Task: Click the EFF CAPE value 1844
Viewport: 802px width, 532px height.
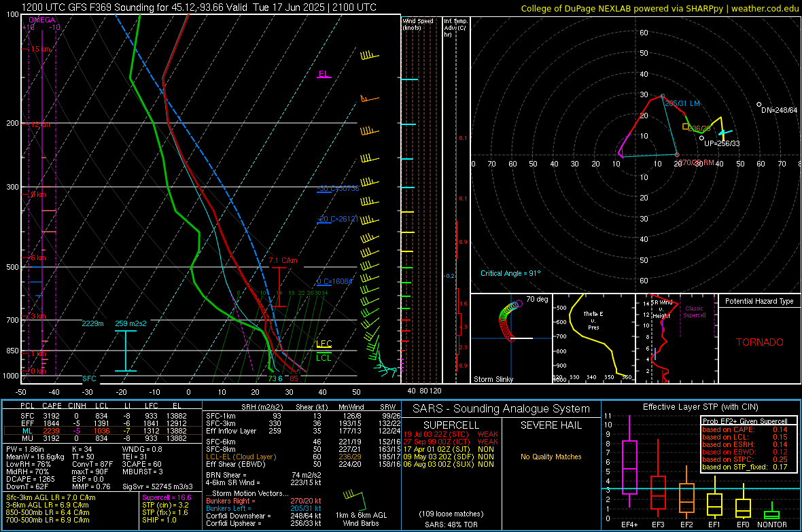Action: click(51, 423)
